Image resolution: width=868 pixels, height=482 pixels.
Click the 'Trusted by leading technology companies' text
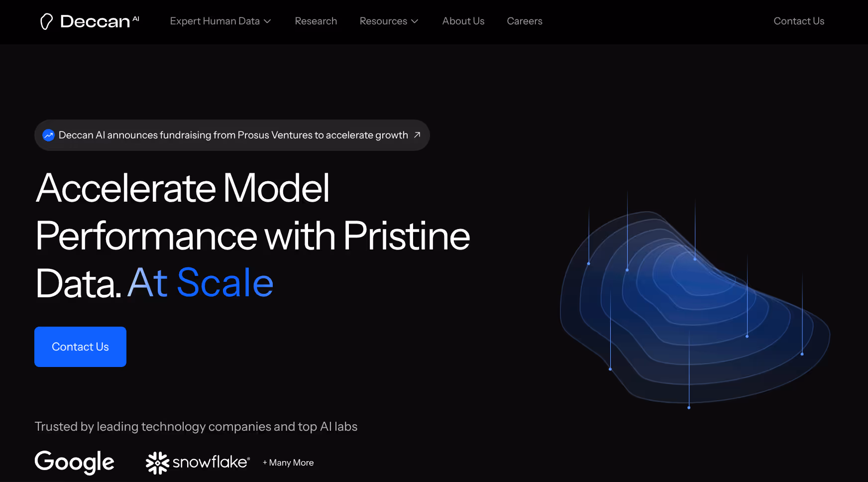click(196, 426)
